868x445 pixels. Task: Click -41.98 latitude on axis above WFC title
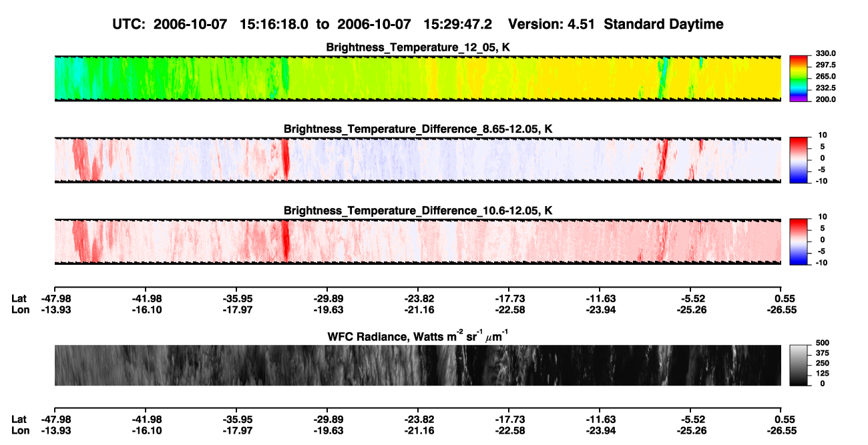146,299
